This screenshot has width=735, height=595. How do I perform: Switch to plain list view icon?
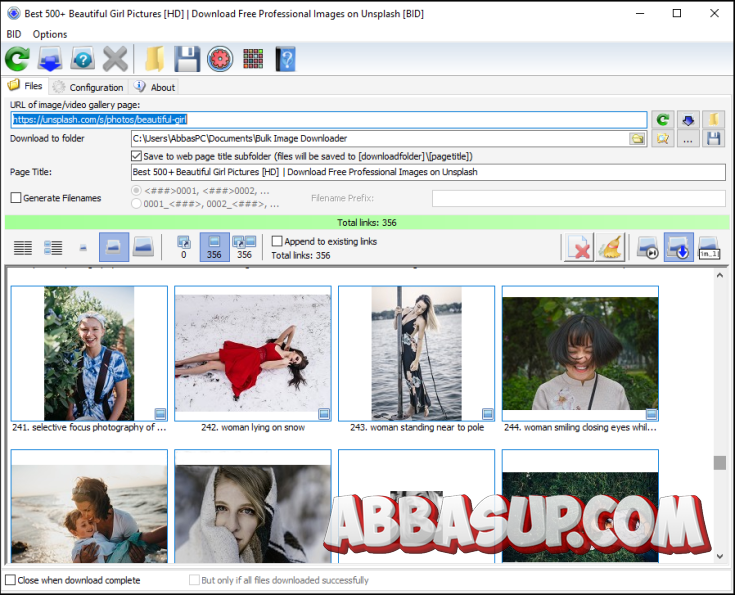pos(23,248)
